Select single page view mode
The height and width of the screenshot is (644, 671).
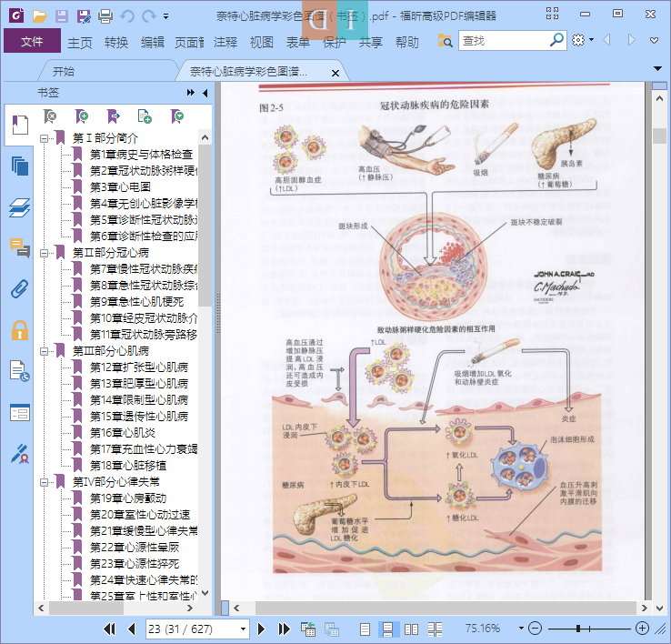coord(365,629)
